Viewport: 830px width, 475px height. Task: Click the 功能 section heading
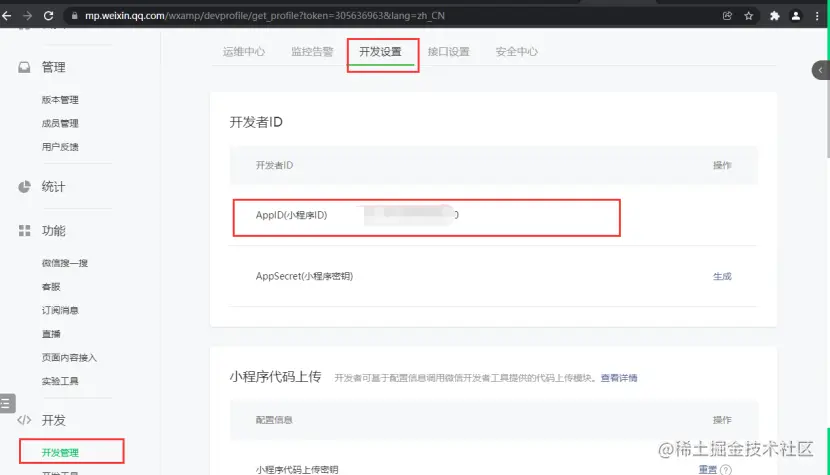(x=53, y=231)
